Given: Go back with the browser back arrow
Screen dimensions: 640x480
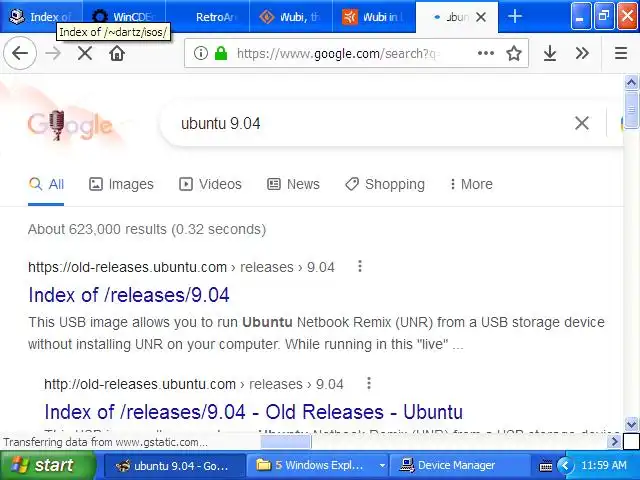Looking at the screenshot, I should 20,53.
